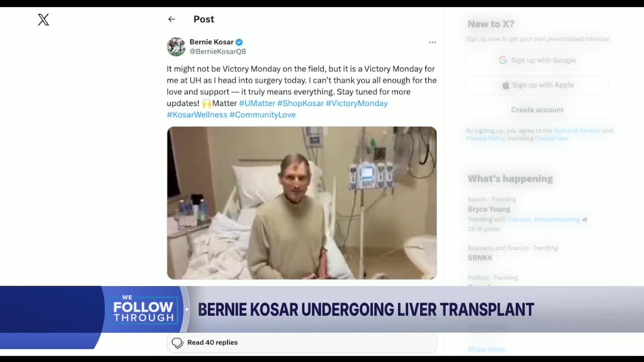This screenshot has width=644, height=362.
Task: Open the #UMatter hashtag
Action: (x=257, y=103)
